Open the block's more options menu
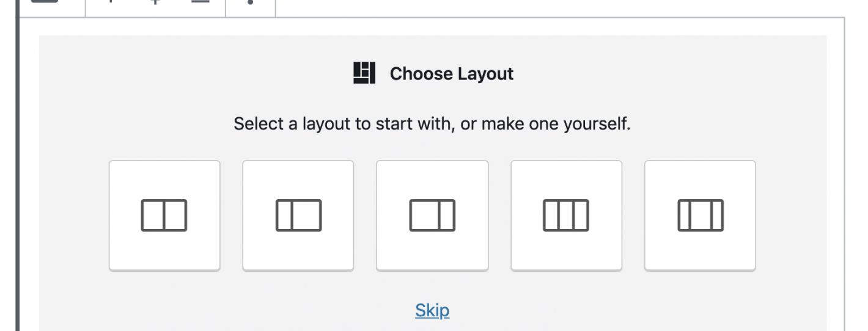 [x=251, y=2]
